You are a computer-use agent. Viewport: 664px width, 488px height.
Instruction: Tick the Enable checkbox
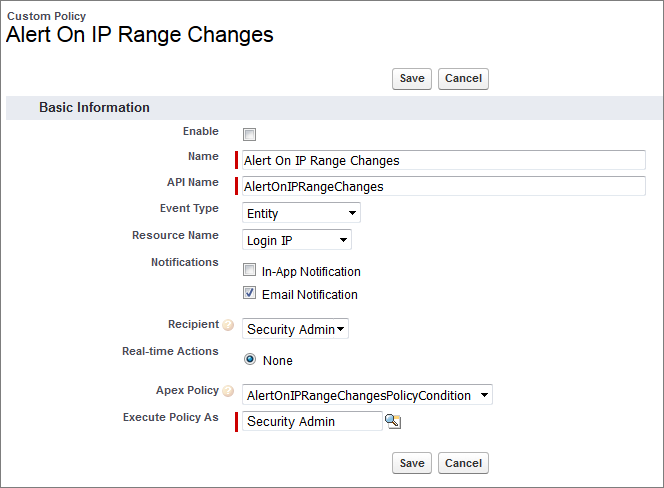tap(249, 134)
